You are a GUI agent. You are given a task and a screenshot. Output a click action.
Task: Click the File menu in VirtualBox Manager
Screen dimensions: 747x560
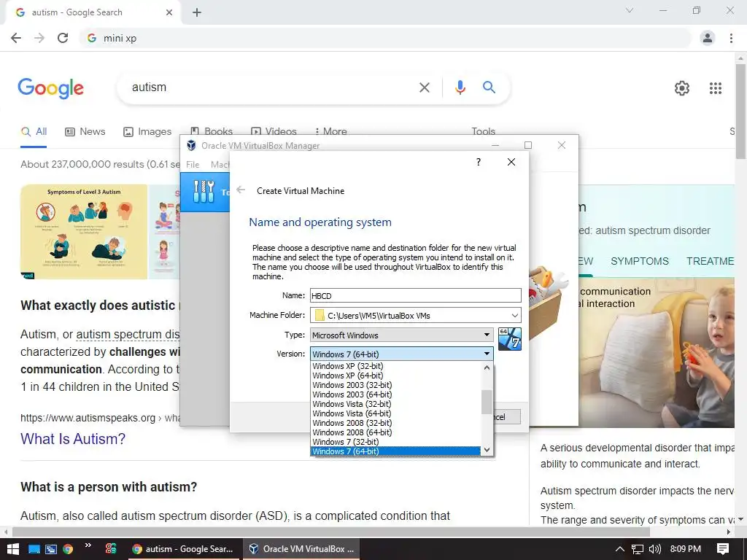193,164
